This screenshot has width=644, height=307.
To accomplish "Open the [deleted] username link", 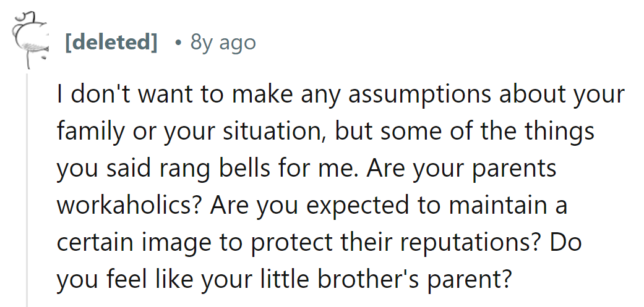I will pyautogui.click(x=111, y=43).
